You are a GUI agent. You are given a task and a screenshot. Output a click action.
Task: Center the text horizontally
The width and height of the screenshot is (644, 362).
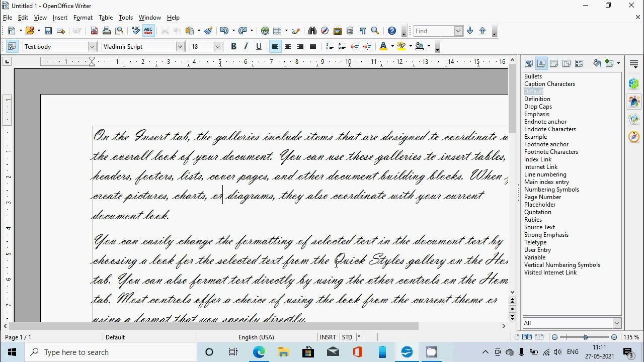288,46
